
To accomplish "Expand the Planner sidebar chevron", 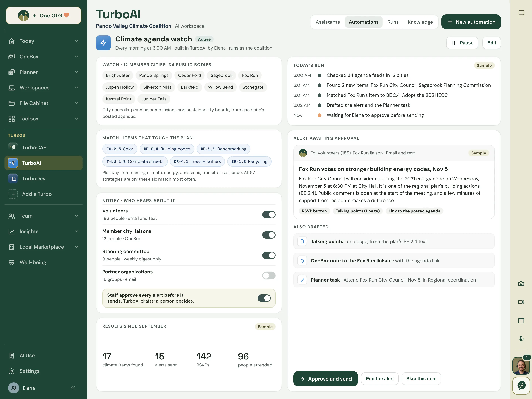I will (x=76, y=72).
